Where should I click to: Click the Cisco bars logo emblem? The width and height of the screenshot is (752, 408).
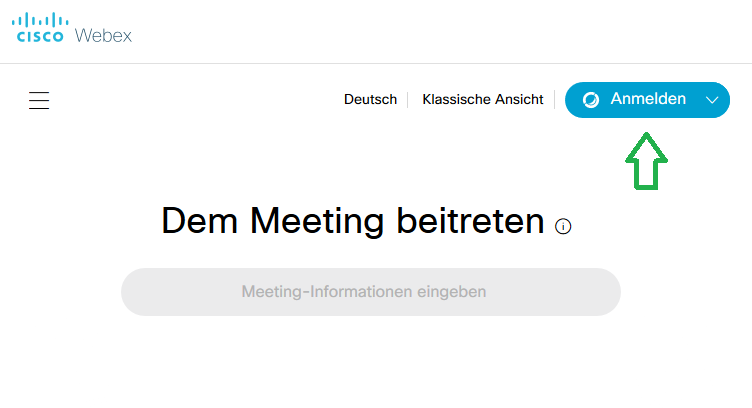(40, 20)
